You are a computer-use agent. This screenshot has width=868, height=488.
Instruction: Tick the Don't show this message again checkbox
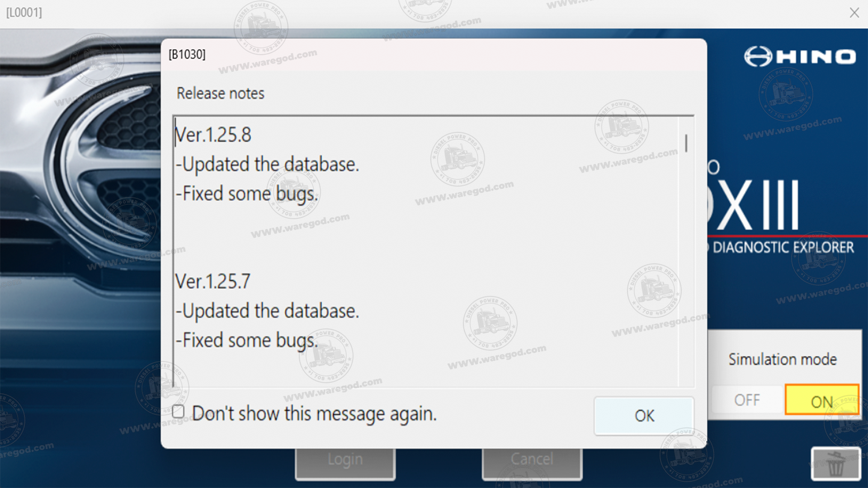click(178, 412)
